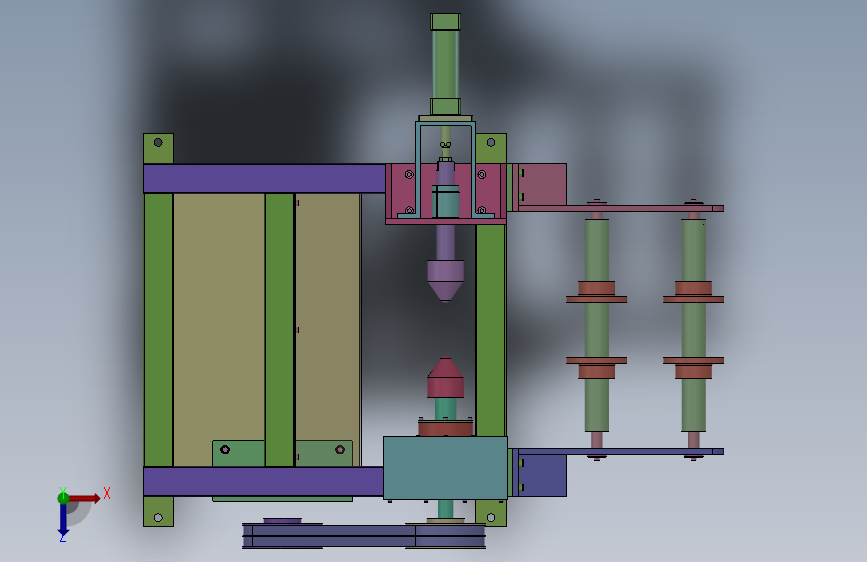The image size is (867, 562).
Task: Select the far-left green vertical post
Action: 159,330
